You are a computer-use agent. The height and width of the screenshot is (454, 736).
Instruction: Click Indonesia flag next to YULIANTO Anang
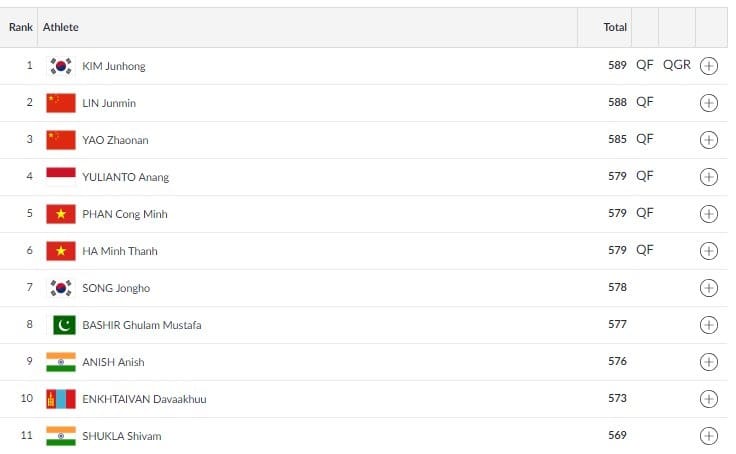[x=61, y=177]
